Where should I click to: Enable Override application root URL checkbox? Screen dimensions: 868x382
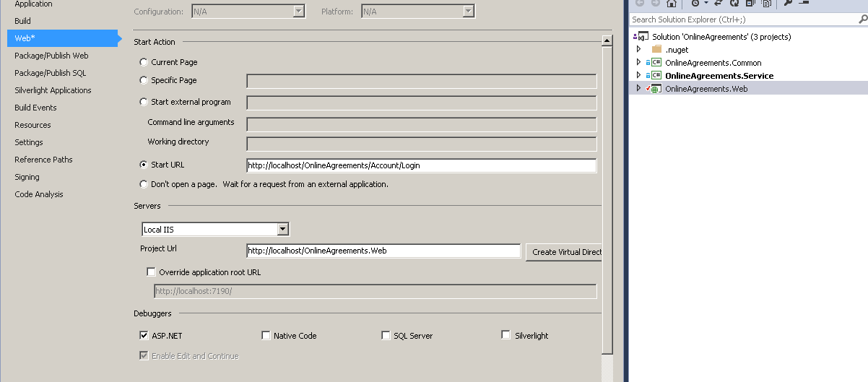[x=151, y=272]
